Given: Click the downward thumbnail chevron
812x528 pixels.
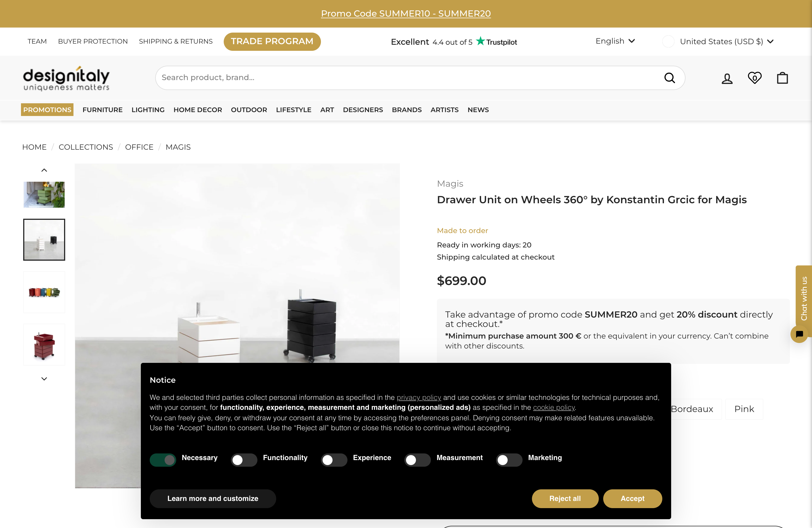Looking at the screenshot, I should click(44, 379).
